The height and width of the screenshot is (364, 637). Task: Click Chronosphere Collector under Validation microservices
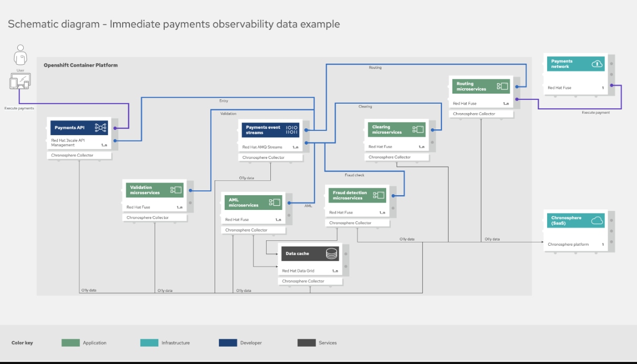[x=148, y=217]
